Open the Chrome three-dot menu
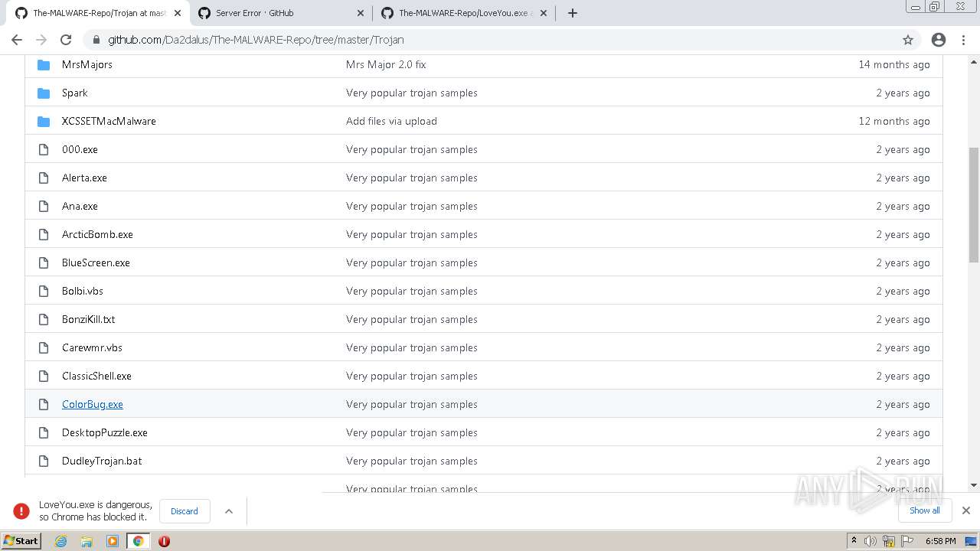 963,40
